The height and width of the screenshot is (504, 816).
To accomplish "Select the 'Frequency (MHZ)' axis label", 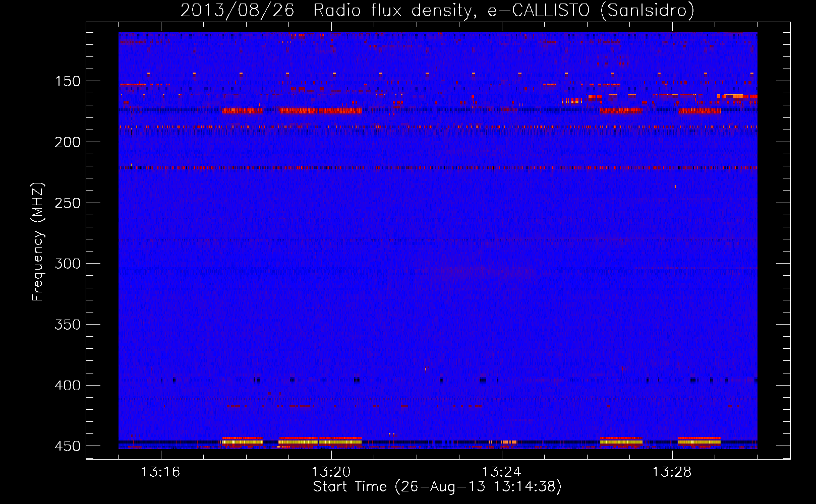I will [x=38, y=241].
